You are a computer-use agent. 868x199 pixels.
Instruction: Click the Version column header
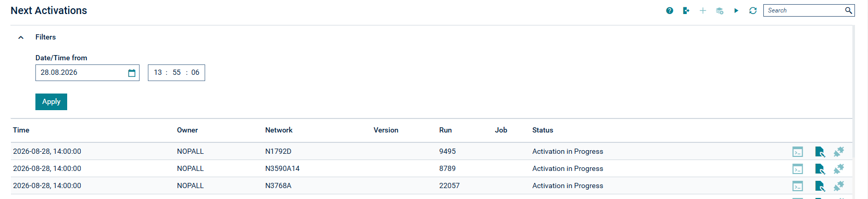[x=386, y=130]
